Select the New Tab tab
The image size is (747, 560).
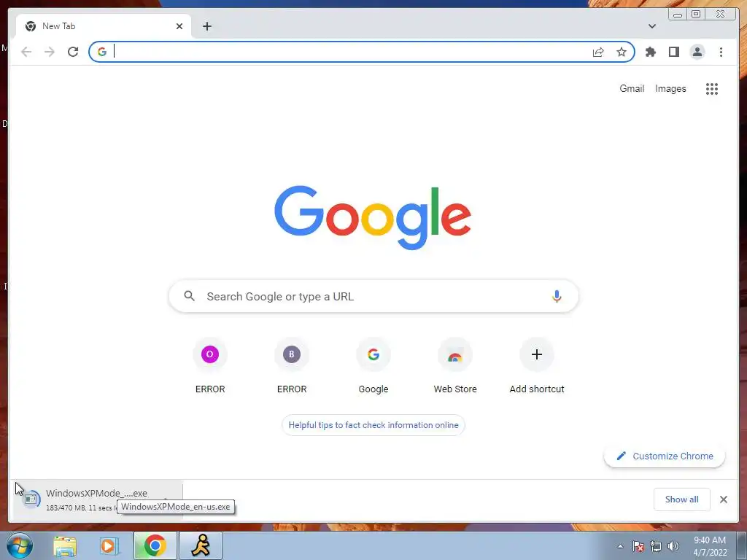(104, 26)
